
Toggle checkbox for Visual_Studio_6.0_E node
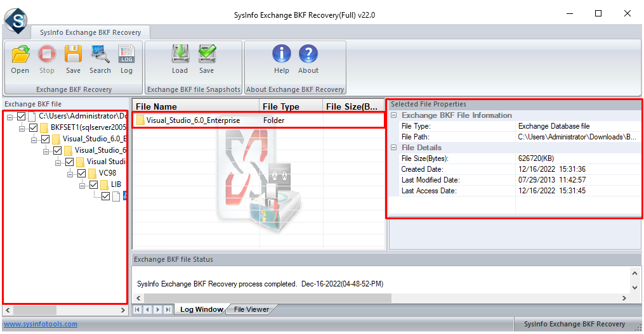(x=45, y=139)
